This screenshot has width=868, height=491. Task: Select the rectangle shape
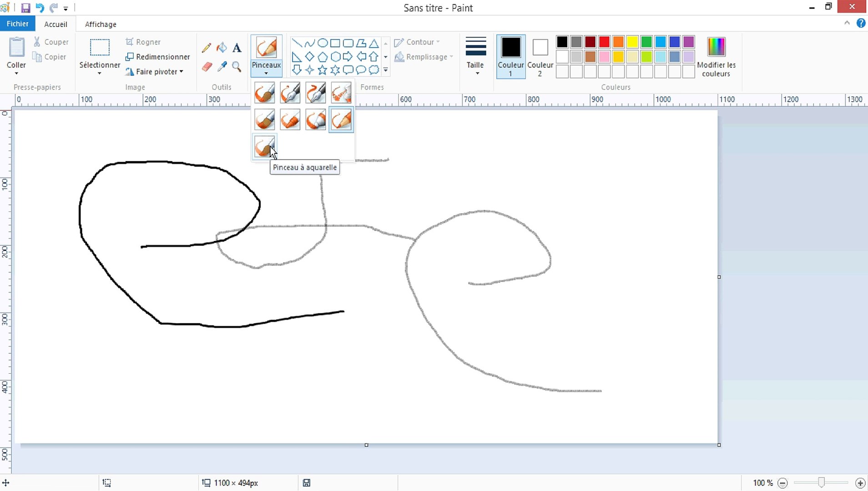click(335, 43)
